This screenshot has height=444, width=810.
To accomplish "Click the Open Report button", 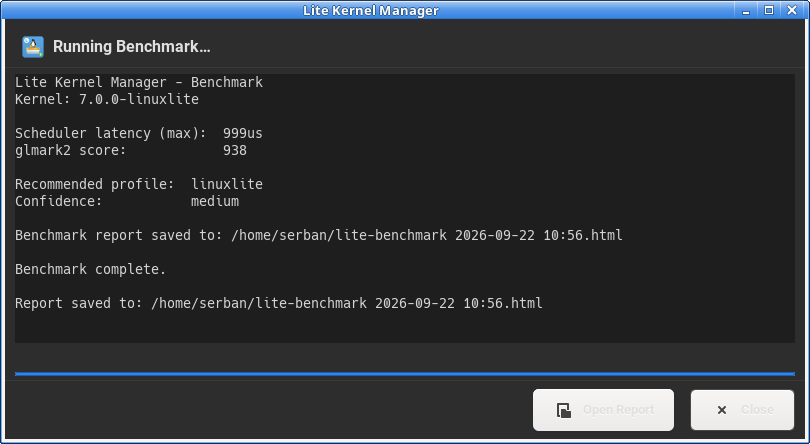I will [603, 410].
